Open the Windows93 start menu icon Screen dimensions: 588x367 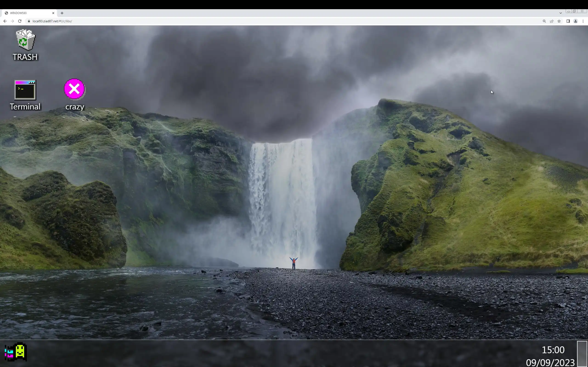click(x=16, y=351)
